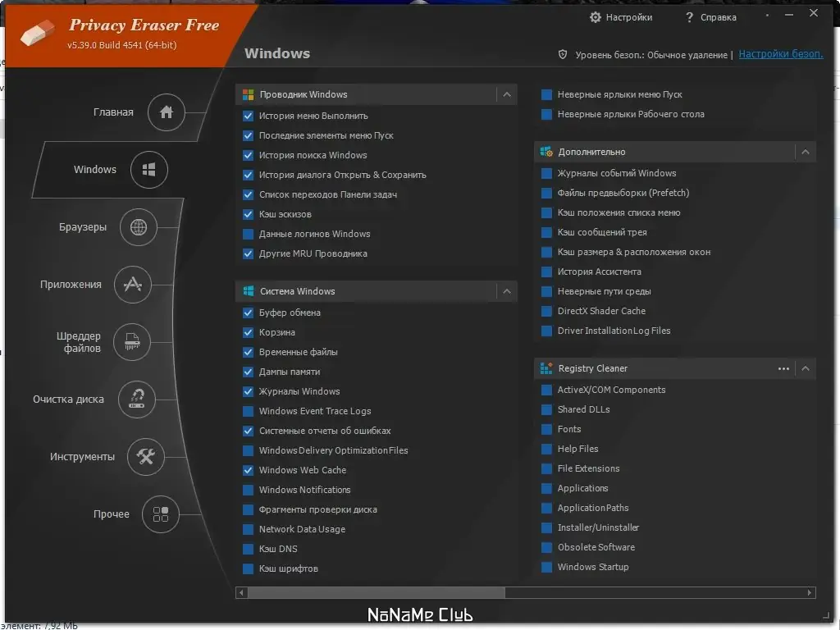Uncheck История меню Выполнить

coord(248,116)
